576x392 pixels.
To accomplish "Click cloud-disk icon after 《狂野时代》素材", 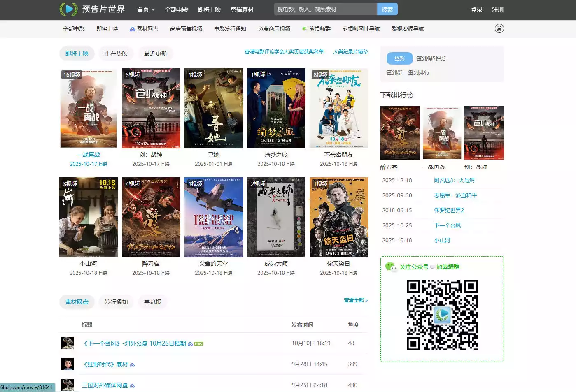I will 132,365.
